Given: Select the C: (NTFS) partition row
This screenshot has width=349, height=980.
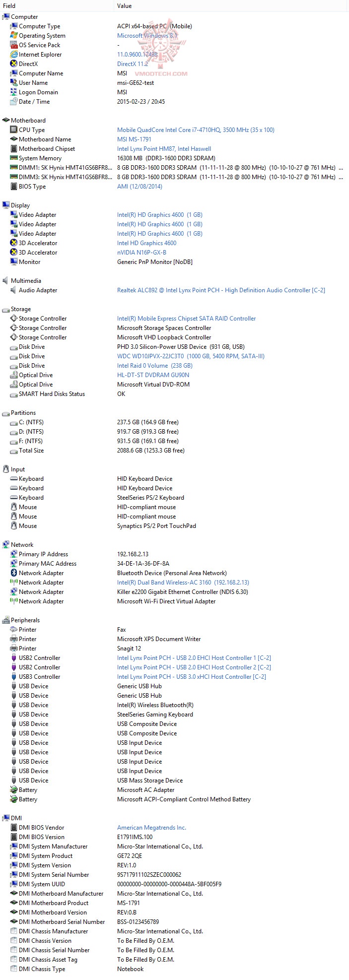Looking at the screenshot, I should pyautogui.click(x=174, y=422).
